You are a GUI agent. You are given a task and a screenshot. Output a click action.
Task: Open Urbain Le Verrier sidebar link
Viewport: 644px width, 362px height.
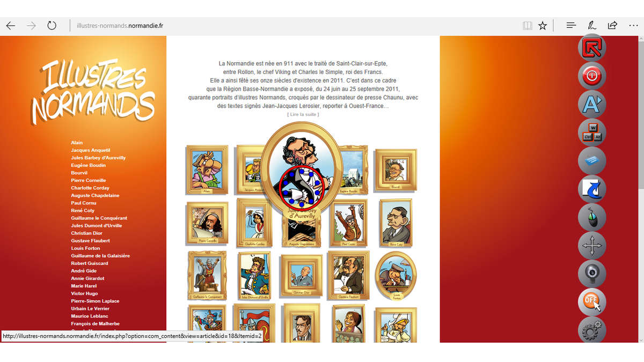90,308
